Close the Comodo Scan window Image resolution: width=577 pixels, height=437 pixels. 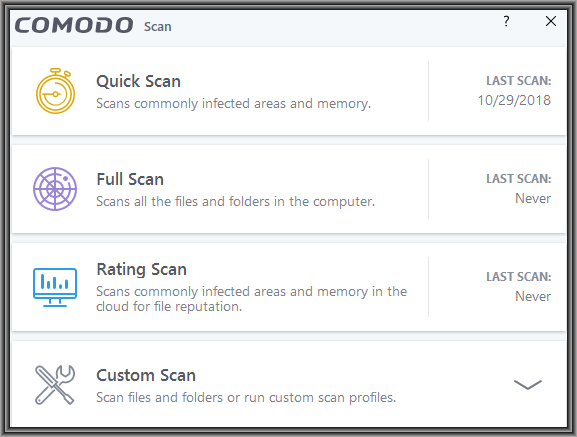(x=551, y=21)
